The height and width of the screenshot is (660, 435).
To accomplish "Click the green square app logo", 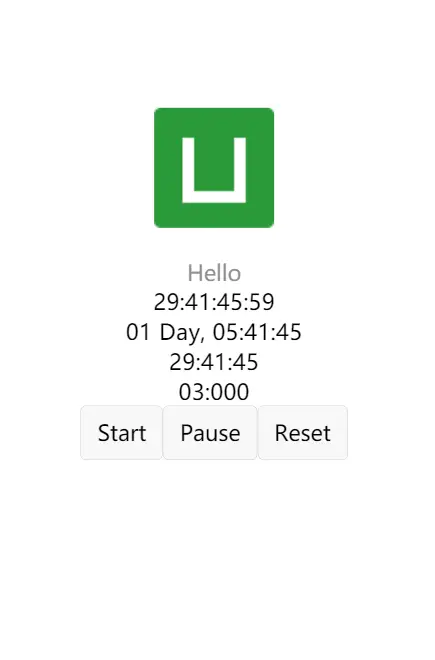I will point(214,168).
